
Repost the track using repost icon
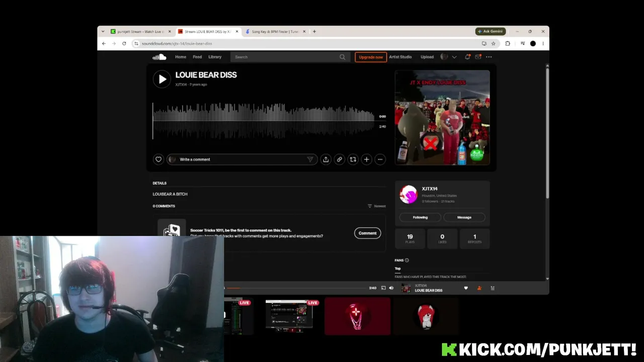click(x=353, y=159)
